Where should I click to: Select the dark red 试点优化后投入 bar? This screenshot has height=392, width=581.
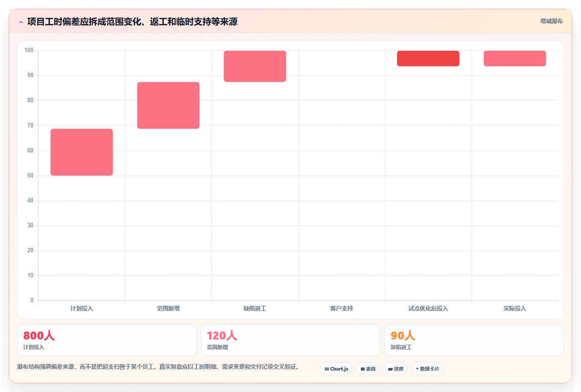(428, 58)
